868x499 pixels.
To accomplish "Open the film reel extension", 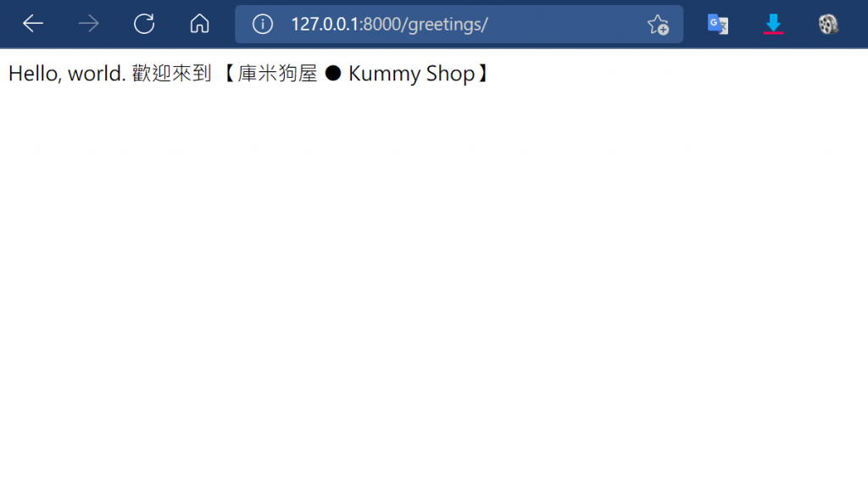I will [828, 25].
